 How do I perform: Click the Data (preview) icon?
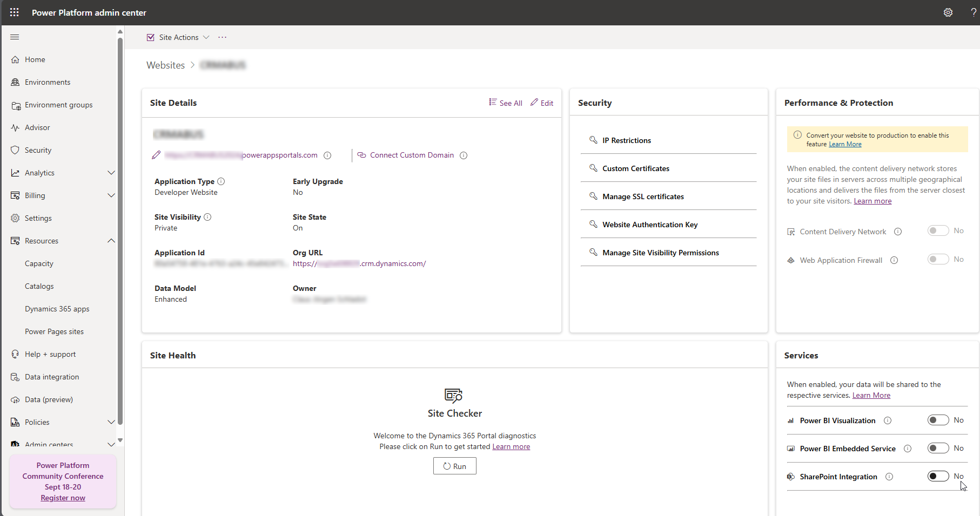pyautogui.click(x=15, y=400)
